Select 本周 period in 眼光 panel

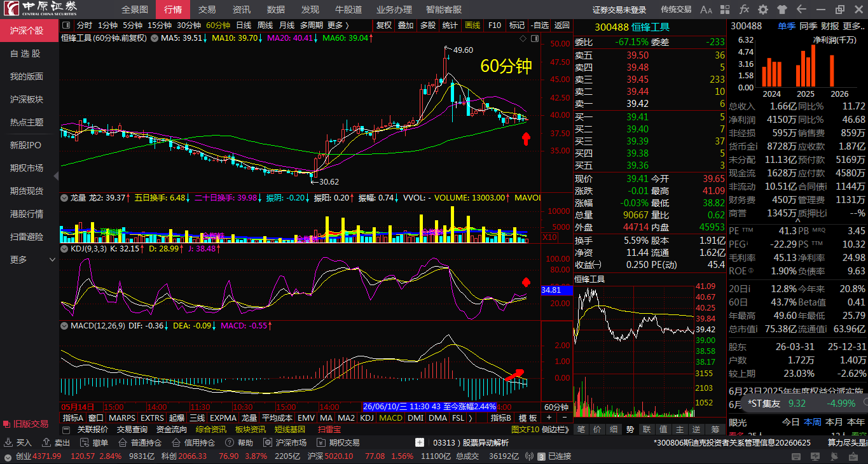coord(813,422)
